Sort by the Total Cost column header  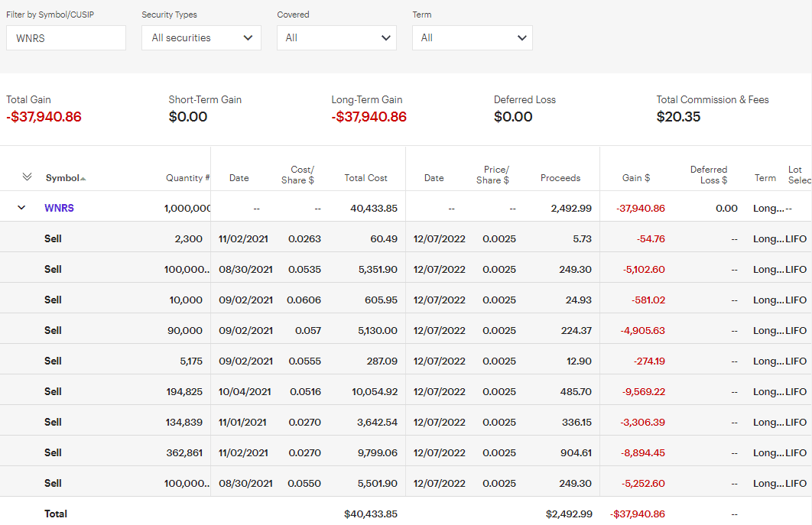pos(365,178)
